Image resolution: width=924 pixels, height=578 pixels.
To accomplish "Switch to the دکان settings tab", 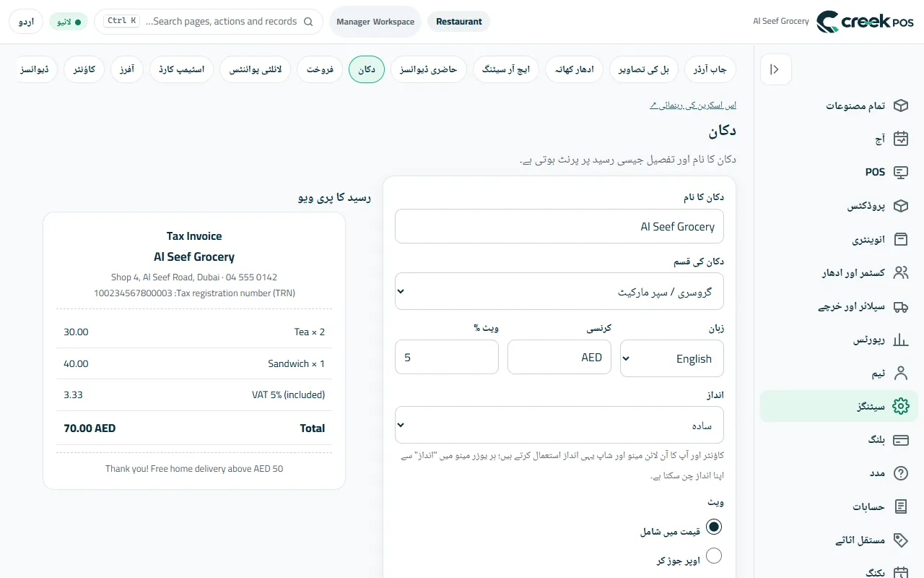I will coord(367,69).
